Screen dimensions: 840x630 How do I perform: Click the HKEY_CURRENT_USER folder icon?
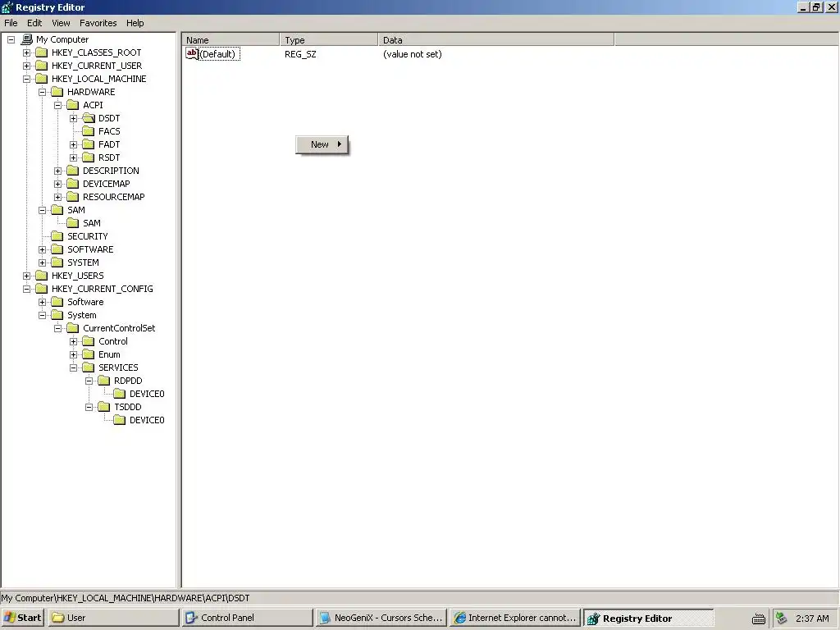[41, 66]
